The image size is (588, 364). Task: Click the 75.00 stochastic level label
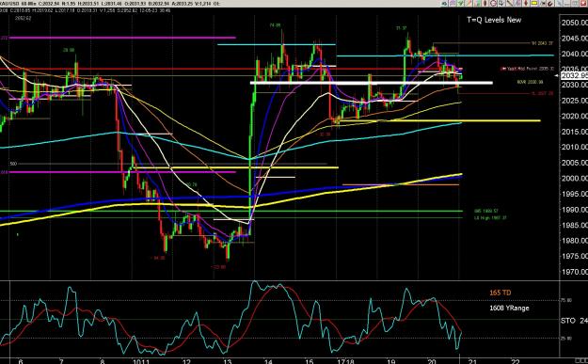click(x=566, y=300)
